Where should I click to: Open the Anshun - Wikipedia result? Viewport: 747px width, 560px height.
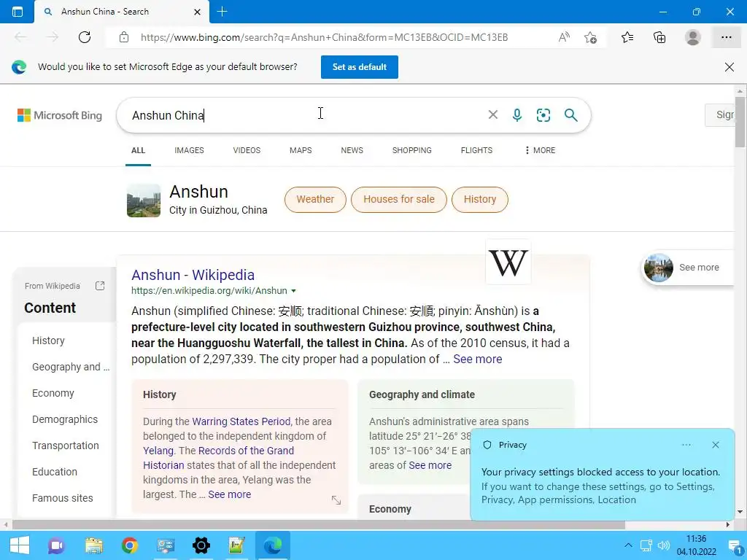pyautogui.click(x=193, y=275)
